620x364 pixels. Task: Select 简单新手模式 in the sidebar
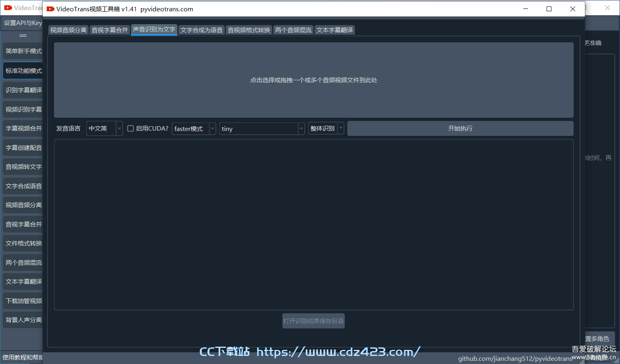[x=23, y=51]
